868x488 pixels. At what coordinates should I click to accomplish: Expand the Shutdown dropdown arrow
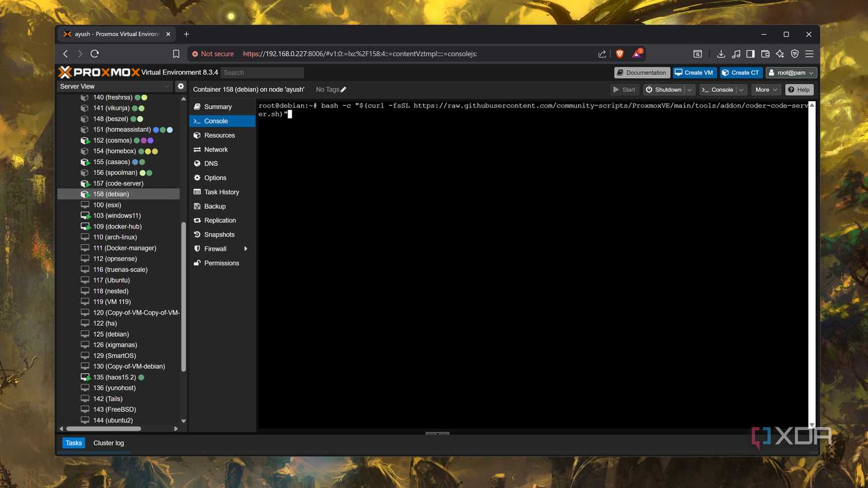689,90
